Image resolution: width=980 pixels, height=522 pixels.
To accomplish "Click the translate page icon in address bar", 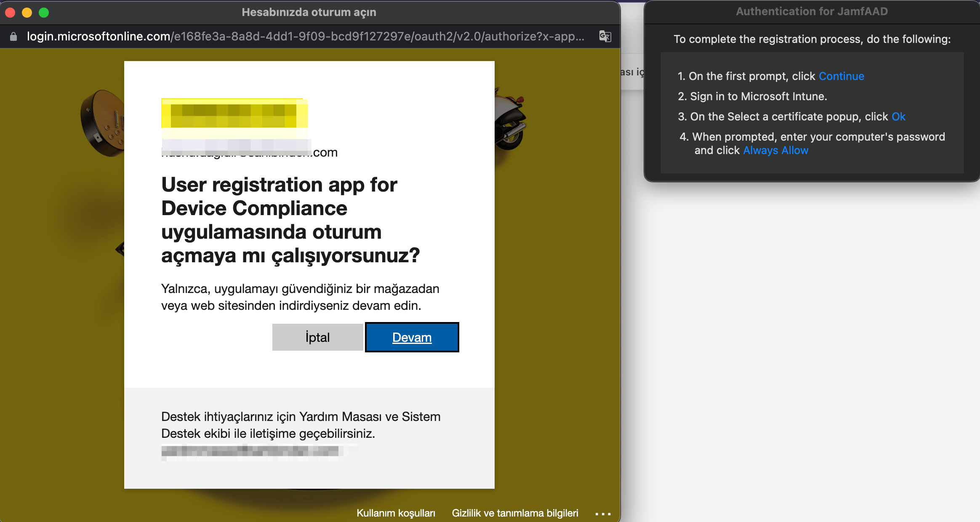I will click(605, 36).
